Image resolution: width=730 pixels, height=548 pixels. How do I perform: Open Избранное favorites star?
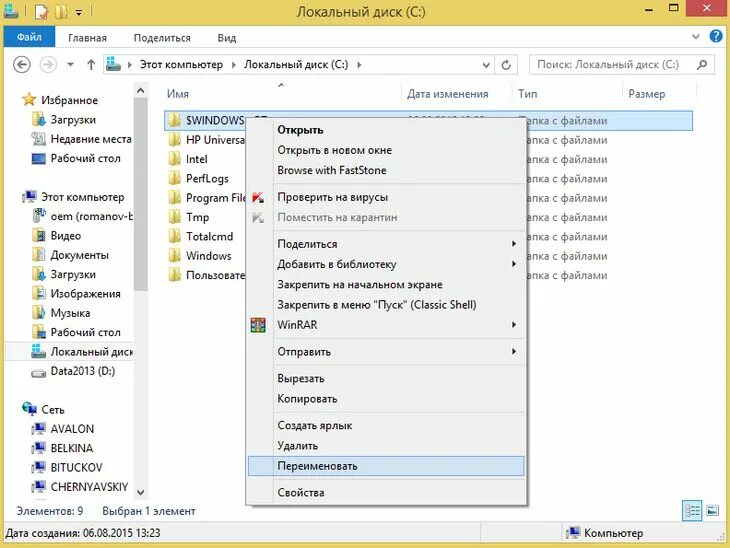coord(29,99)
